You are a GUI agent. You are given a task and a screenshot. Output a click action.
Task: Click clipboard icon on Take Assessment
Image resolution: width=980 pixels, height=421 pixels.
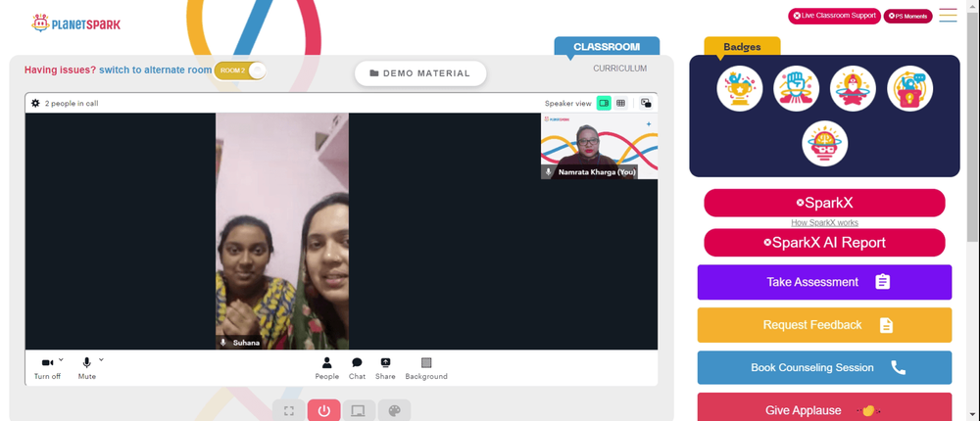[x=883, y=282]
